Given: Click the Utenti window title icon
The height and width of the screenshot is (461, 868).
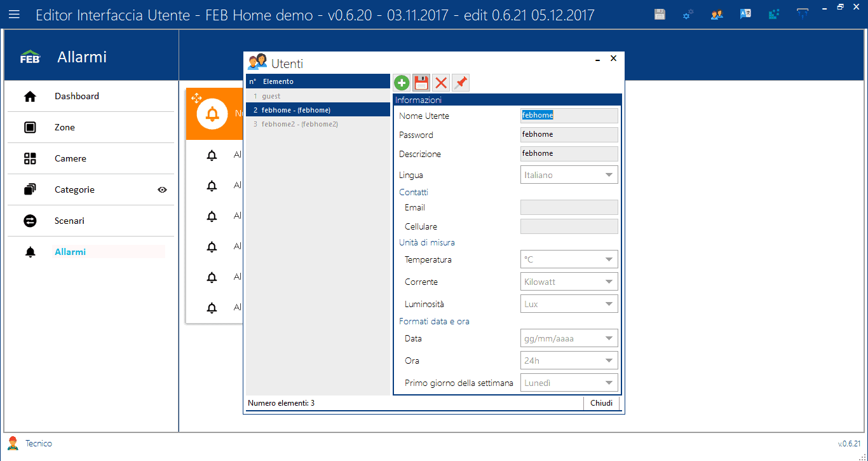Looking at the screenshot, I should pyautogui.click(x=257, y=62).
